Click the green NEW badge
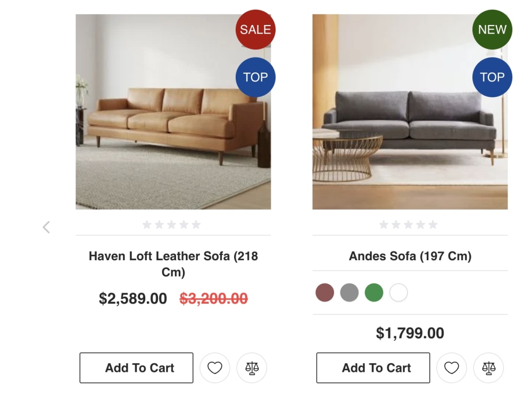 pos(492,29)
